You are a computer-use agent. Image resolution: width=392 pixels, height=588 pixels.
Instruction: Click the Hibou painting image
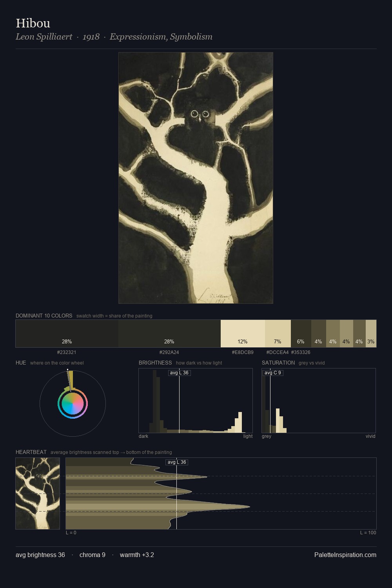click(x=196, y=178)
